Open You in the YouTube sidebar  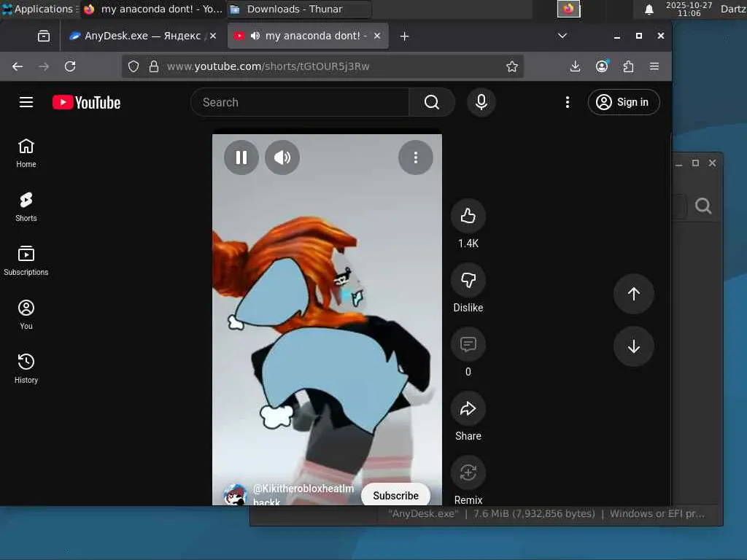26,314
